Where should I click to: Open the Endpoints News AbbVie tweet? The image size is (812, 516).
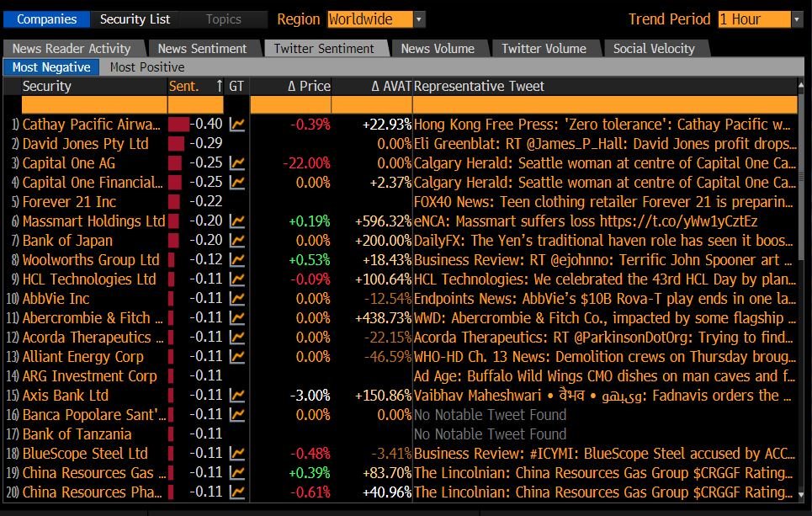pos(604,299)
